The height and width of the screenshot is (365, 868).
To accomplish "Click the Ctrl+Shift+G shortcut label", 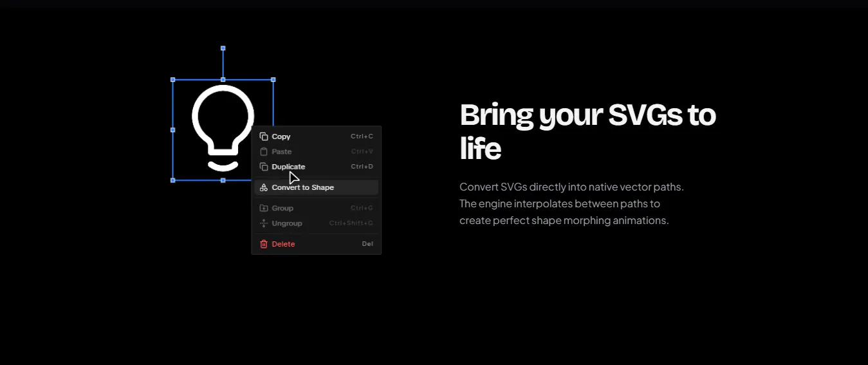I will click(351, 223).
